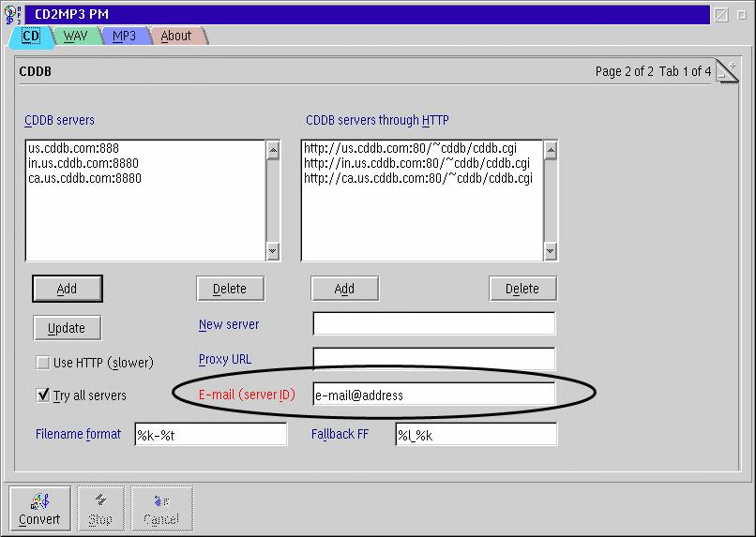The image size is (756, 537).
Task: Select ca.us.cddb.com:8880 entry
Action: coord(145,178)
